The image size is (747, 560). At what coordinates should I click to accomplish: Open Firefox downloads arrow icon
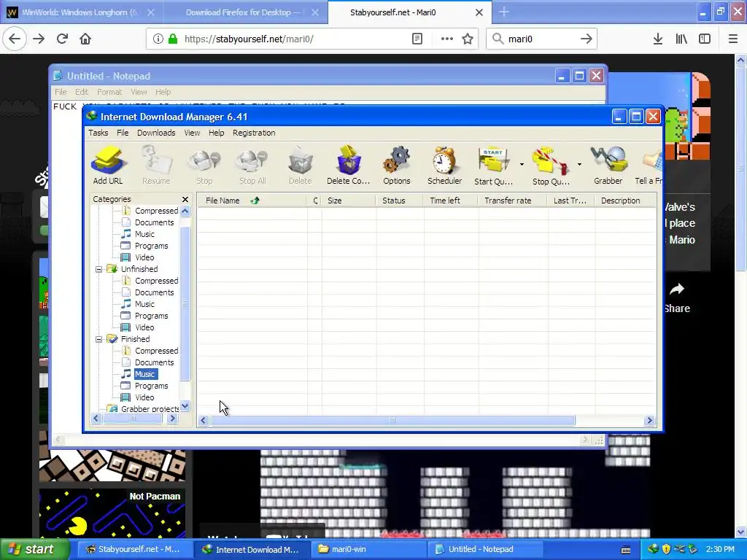(x=658, y=39)
